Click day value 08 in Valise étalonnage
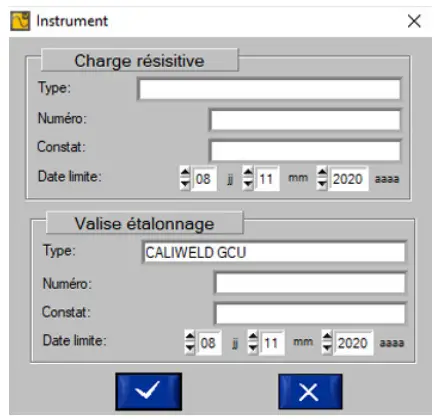Screen dimensions: 440x419 click(x=208, y=343)
